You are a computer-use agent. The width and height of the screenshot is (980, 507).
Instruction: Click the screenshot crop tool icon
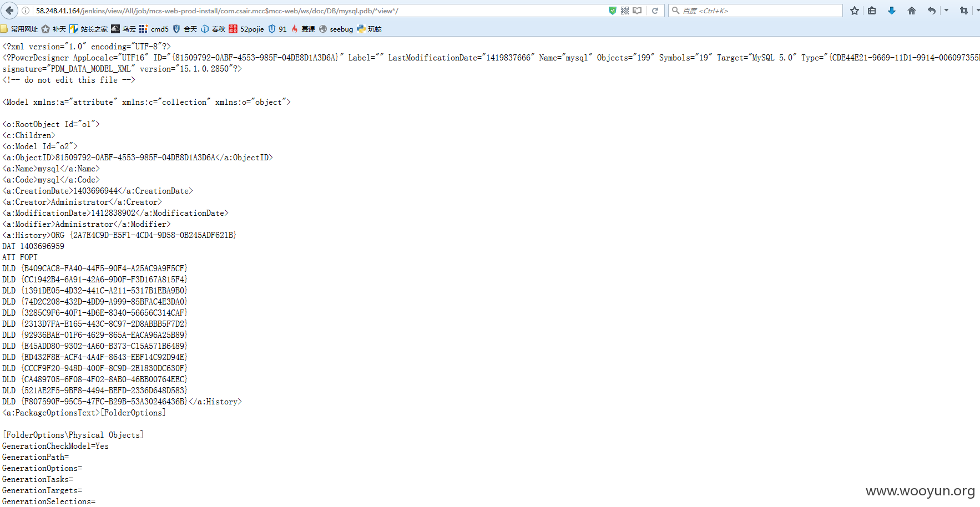(963, 11)
